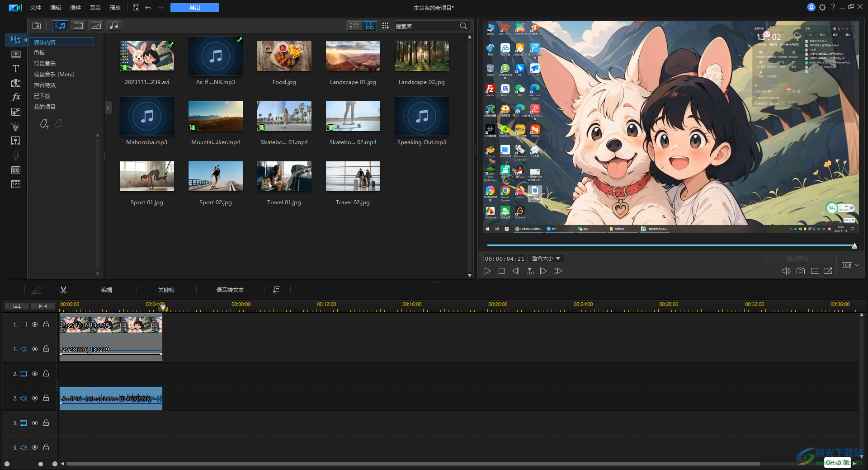The height and width of the screenshot is (470, 868).
Task: Click the preview seek bar
Action: [x=670, y=245]
